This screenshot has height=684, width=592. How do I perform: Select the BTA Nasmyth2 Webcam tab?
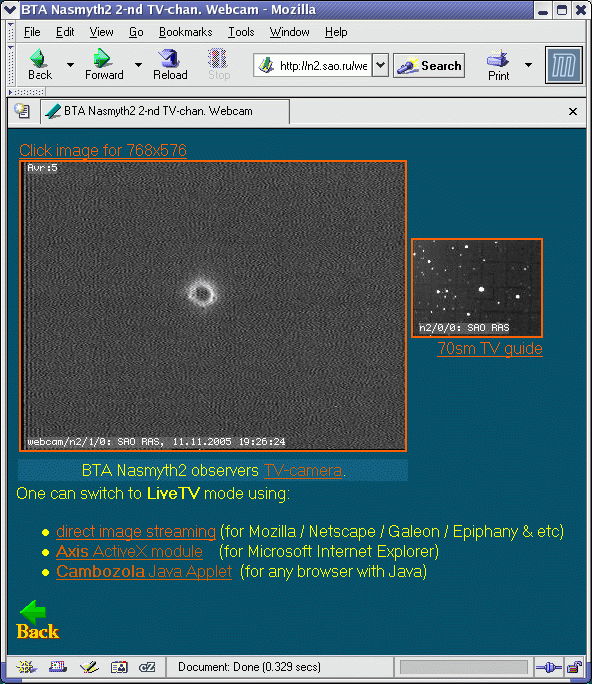(x=165, y=111)
